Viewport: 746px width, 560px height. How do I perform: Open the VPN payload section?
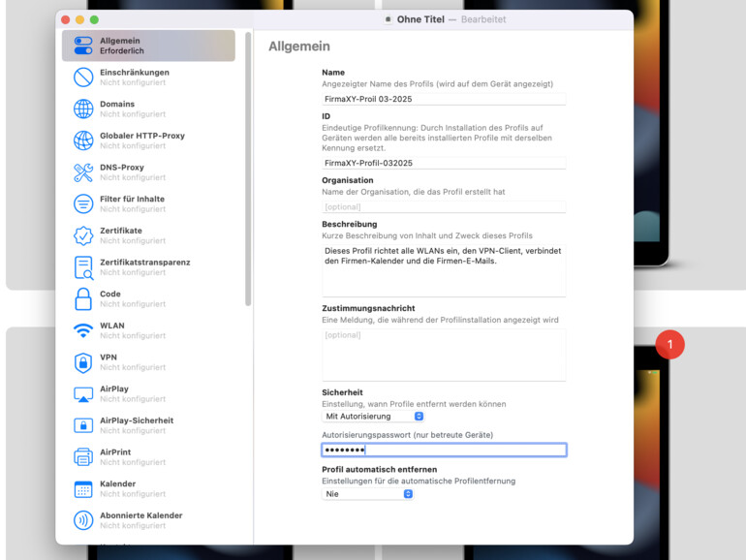click(148, 362)
